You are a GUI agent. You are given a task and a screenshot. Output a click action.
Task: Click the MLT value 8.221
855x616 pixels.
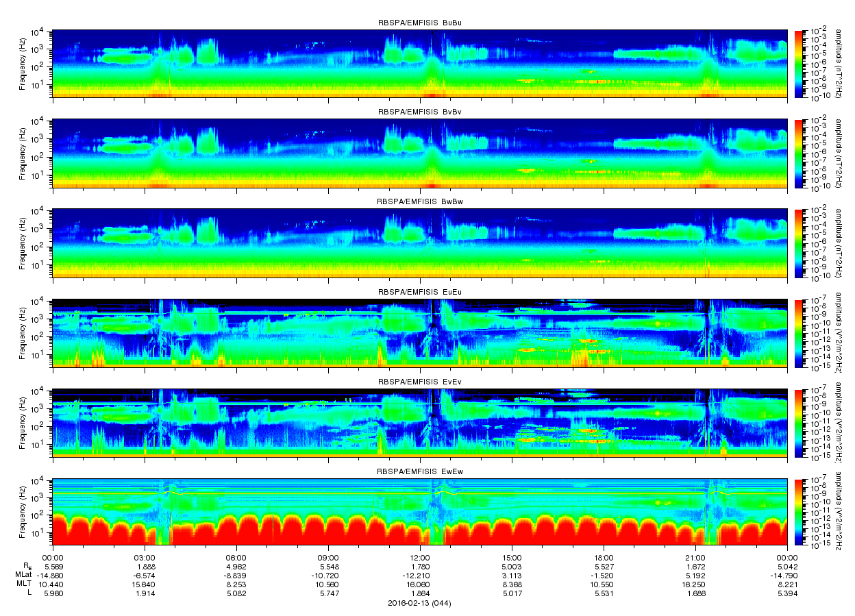coord(787,583)
